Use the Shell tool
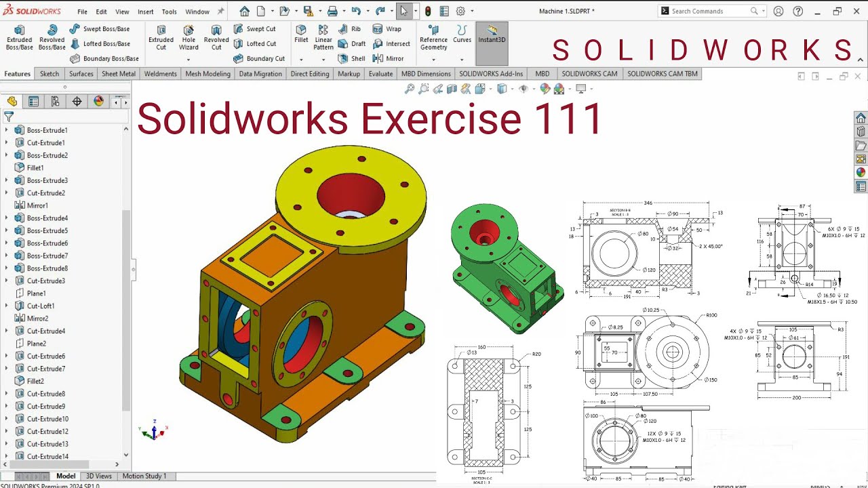The width and height of the screenshot is (868, 488). point(351,59)
